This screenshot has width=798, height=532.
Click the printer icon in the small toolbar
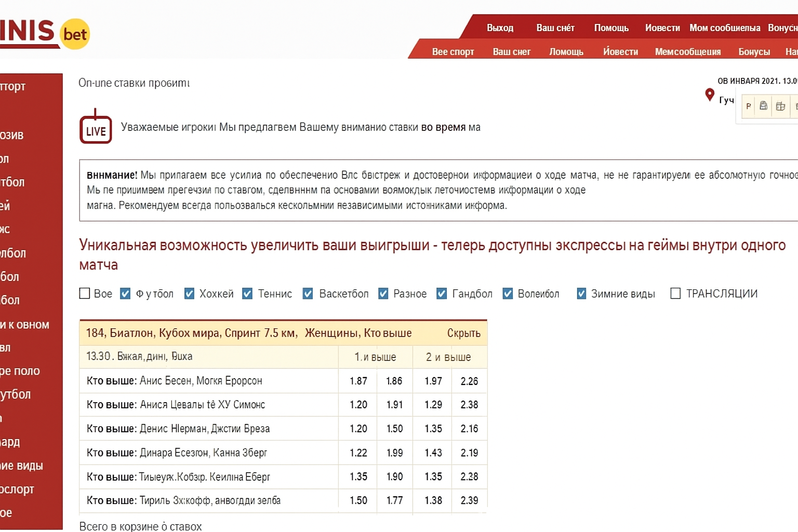point(763,107)
